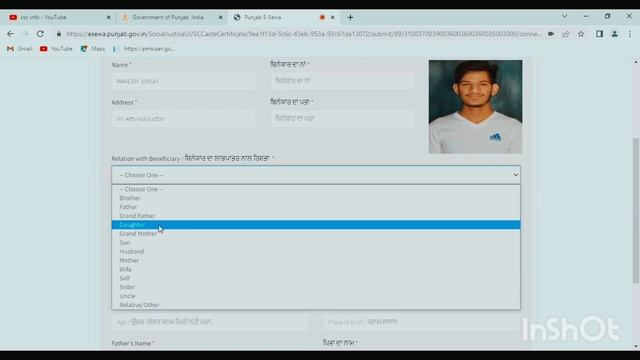Restore down the browser window
640x360 pixels.
[x=607, y=16]
